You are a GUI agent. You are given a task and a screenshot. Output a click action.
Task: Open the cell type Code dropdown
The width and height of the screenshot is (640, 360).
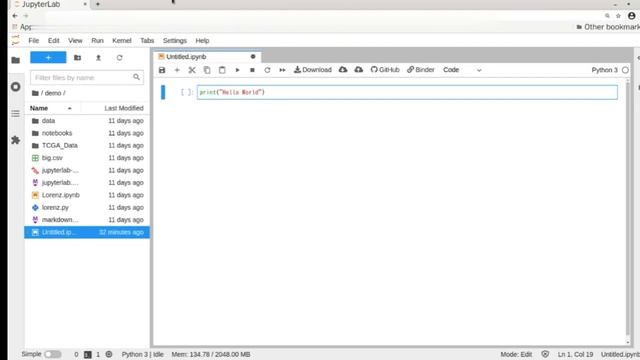click(462, 70)
